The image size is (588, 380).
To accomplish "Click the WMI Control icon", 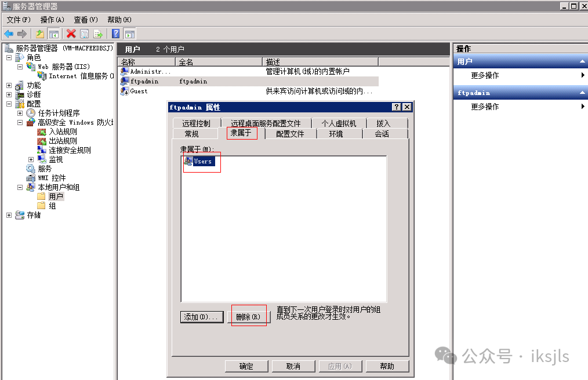I will [x=31, y=178].
